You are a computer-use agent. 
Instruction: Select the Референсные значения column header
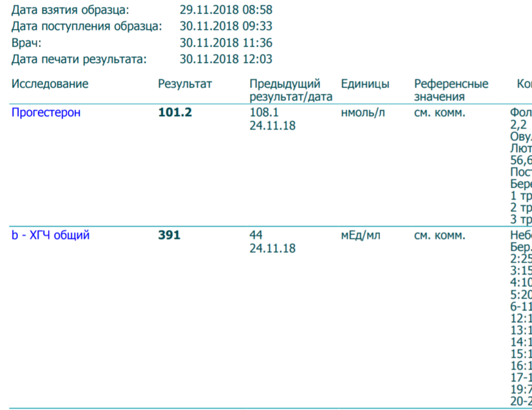[451, 90]
